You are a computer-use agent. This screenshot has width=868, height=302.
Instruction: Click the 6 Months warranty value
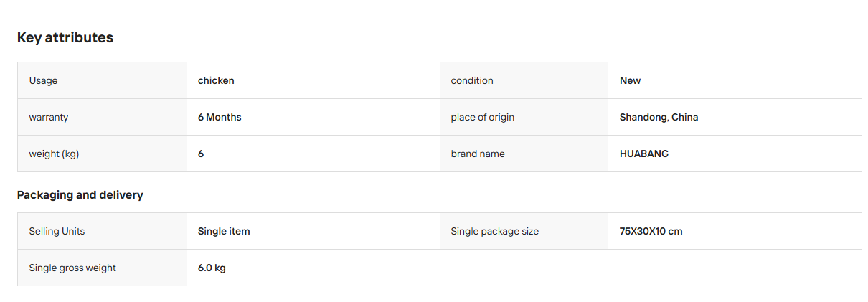(x=220, y=117)
